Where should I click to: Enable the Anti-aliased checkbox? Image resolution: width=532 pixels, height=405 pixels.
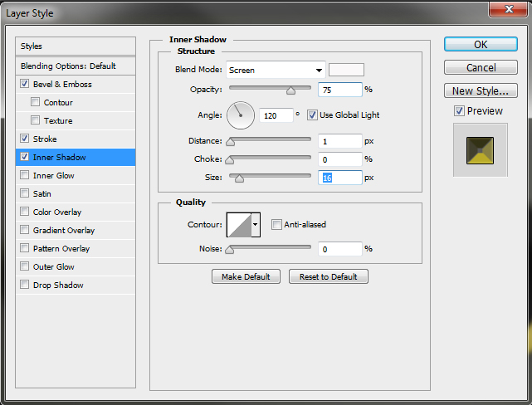coord(276,224)
